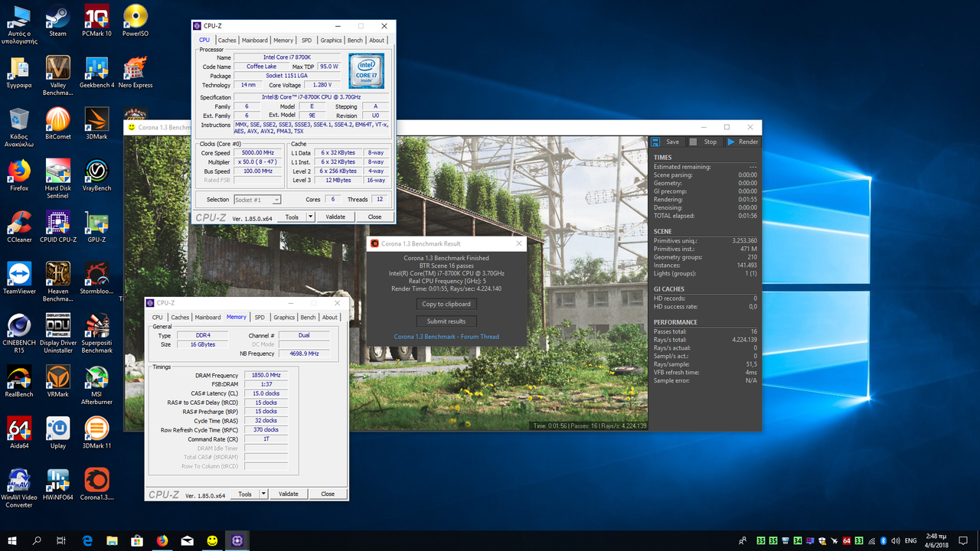Click Validate in the CPU-Z processor window

click(x=335, y=217)
